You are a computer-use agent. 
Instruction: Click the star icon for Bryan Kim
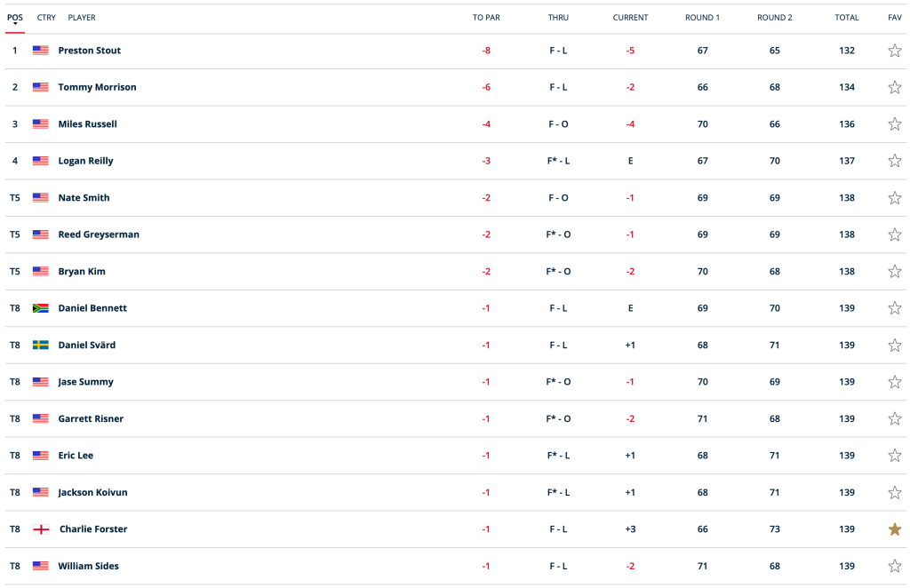pyautogui.click(x=895, y=271)
